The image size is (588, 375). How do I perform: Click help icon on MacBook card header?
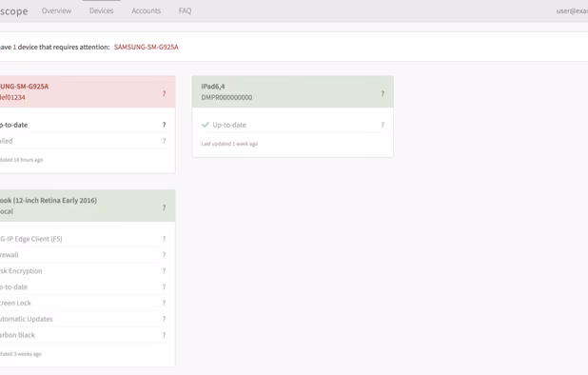[x=164, y=207]
